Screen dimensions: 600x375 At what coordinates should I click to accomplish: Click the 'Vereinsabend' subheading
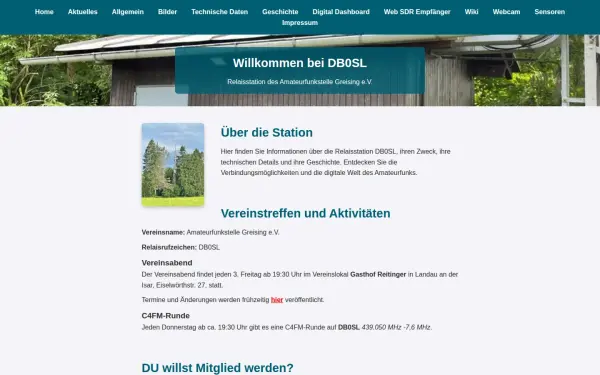tap(167, 263)
